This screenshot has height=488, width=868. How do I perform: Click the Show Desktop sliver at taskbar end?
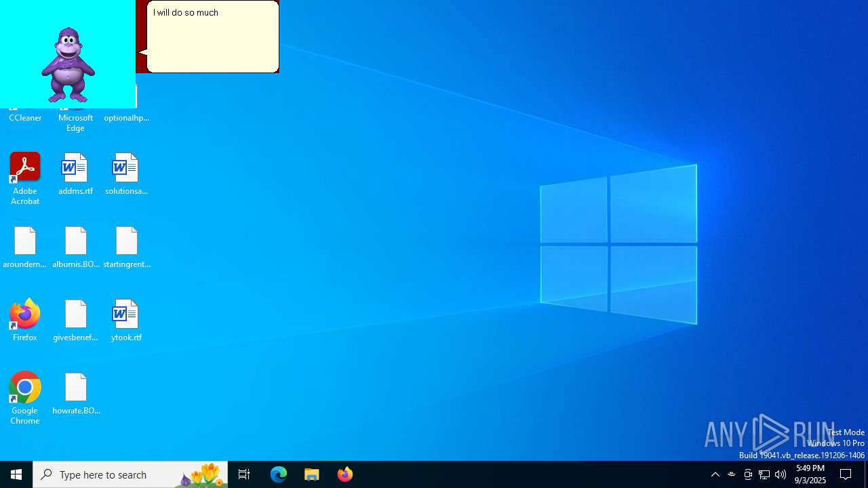pyautogui.click(x=866, y=474)
